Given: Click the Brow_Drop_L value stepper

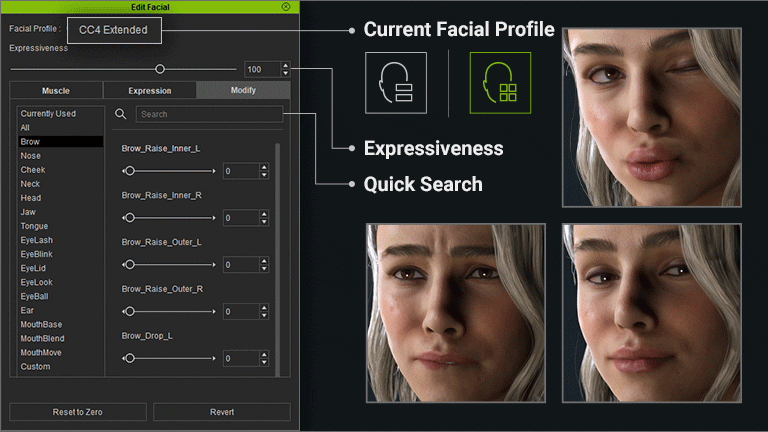Looking at the screenshot, I should pos(264,358).
